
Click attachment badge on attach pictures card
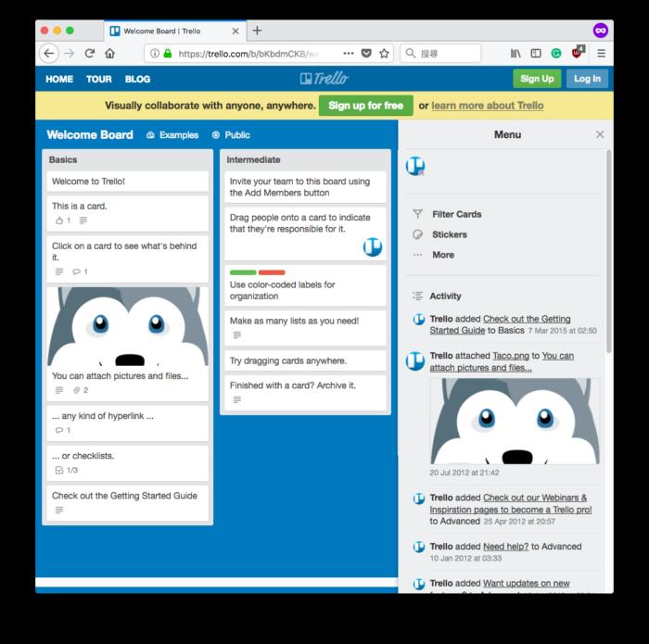pos(81,390)
